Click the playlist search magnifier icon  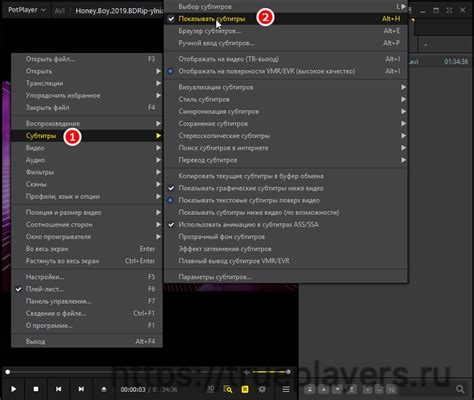460,389
